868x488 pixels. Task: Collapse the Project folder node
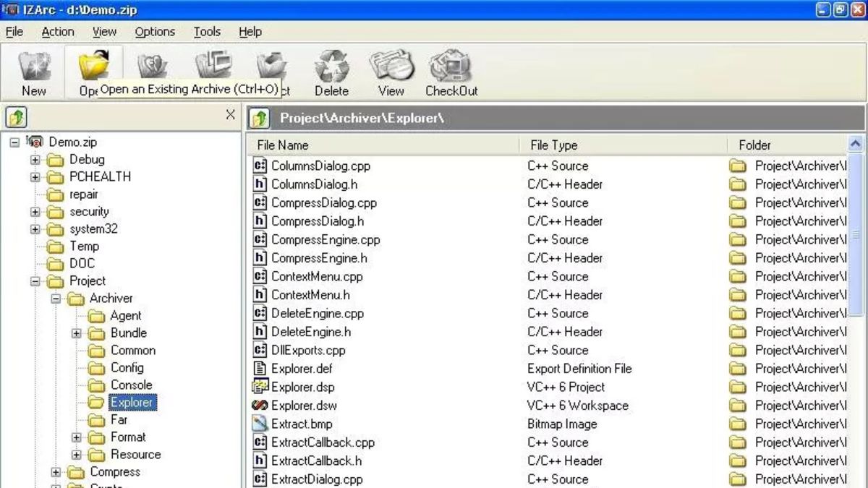pyautogui.click(x=35, y=281)
